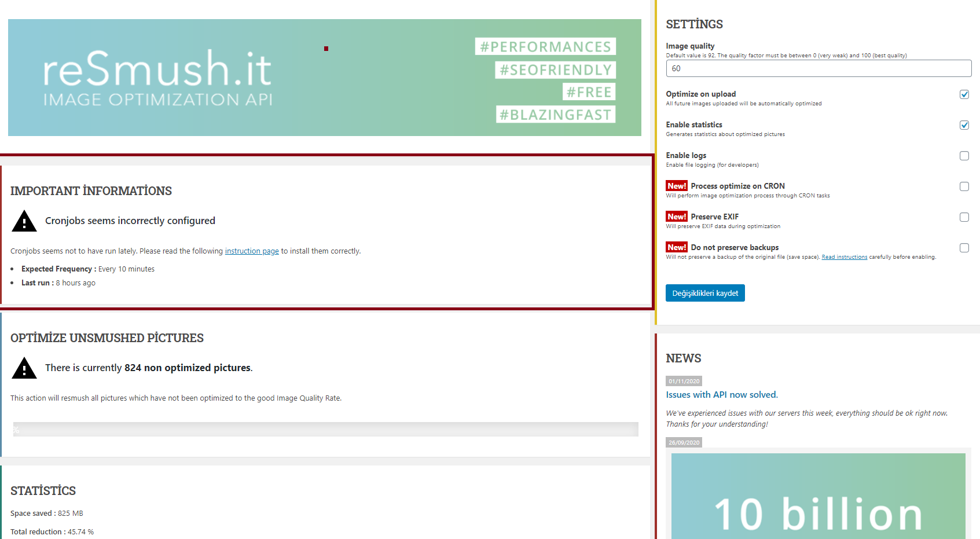Viewport: 980px width, 539px height.
Task: Click the #PERFORMANCES hashtag in banner
Action: pos(545,46)
